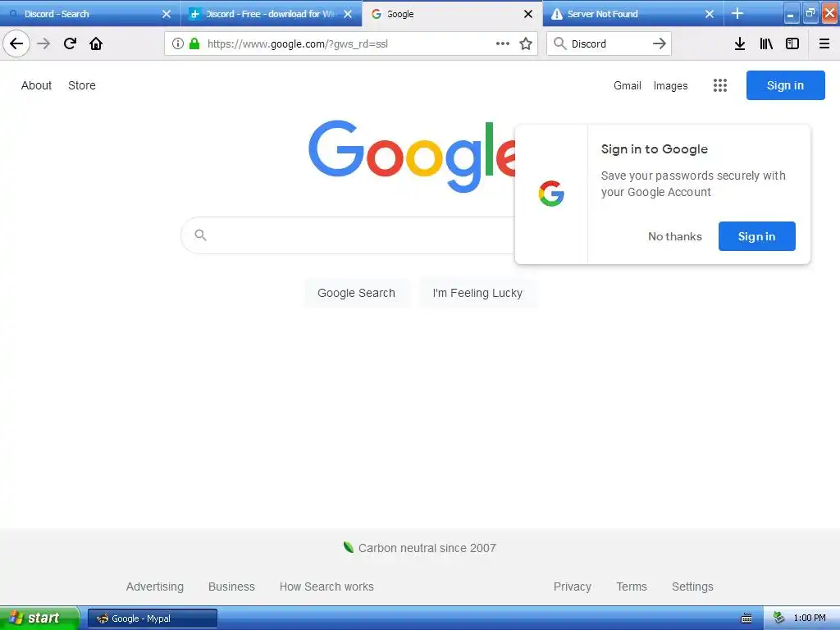The width and height of the screenshot is (840, 630).
Task: Open the Store link
Action: pos(82,85)
